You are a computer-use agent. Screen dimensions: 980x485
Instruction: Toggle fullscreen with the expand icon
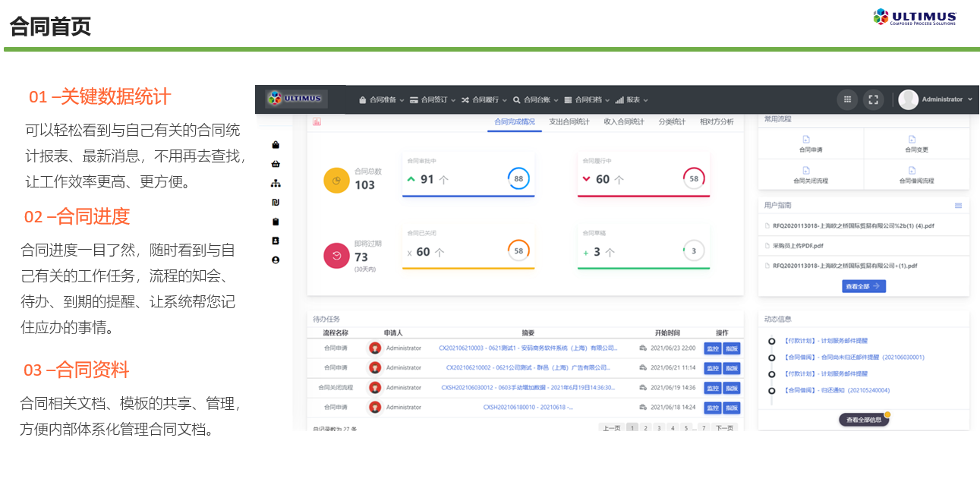[874, 99]
